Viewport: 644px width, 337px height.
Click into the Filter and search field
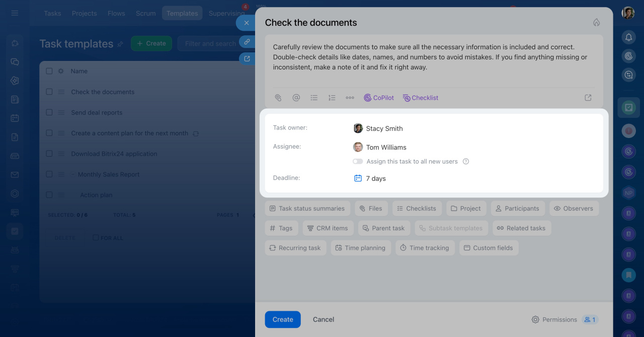[215, 43]
